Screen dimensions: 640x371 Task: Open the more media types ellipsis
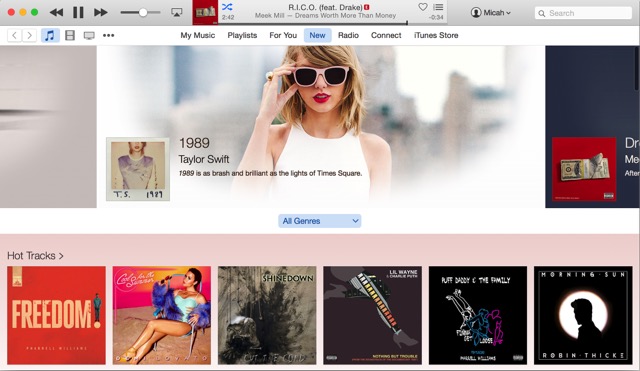109,36
